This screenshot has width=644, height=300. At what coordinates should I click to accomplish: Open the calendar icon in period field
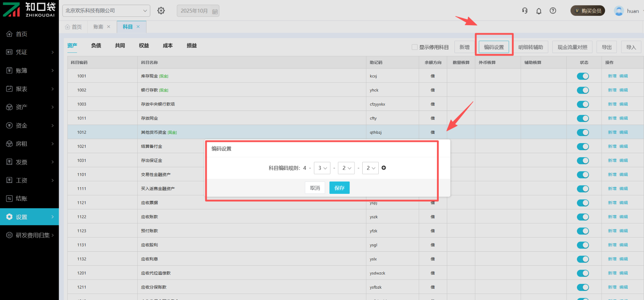pyautogui.click(x=215, y=11)
